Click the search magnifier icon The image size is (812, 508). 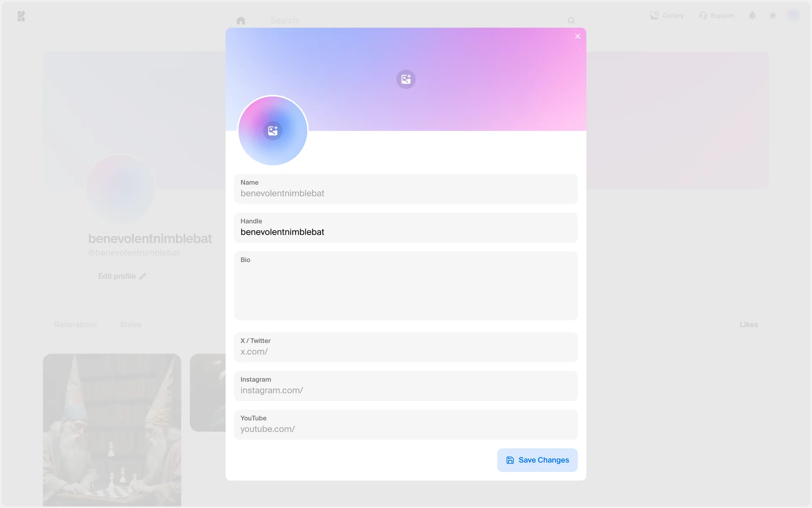[x=571, y=20]
